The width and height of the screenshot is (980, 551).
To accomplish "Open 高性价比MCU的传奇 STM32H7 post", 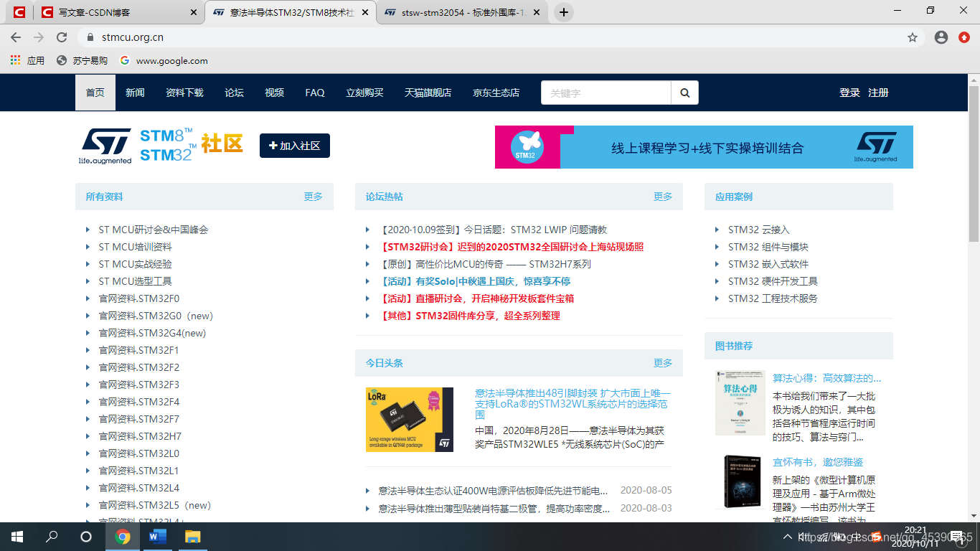I will click(x=486, y=264).
